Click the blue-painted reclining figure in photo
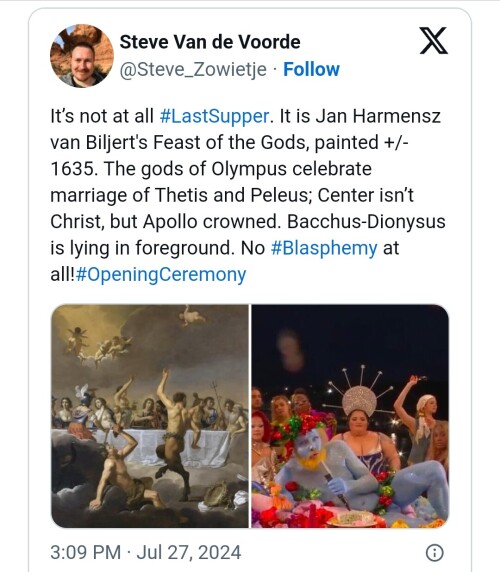Image resolution: width=500 pixels, height=572 pixels. pyautogui.click(x=361, y=471)
